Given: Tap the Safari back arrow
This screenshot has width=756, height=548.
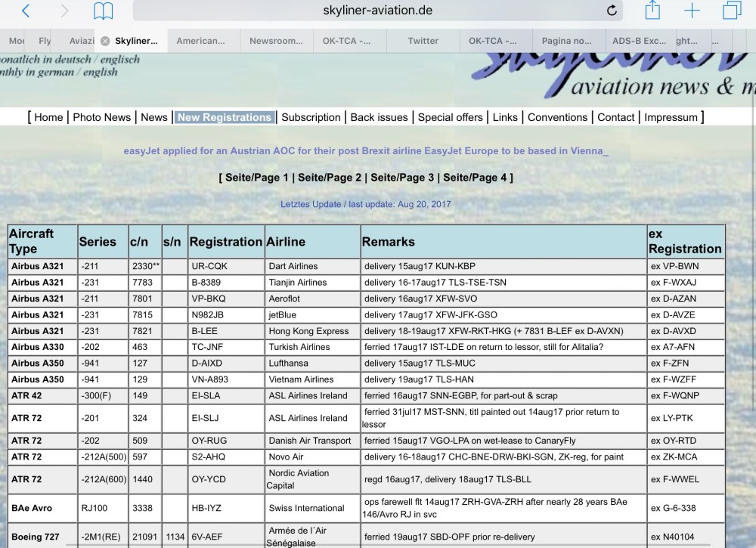Looking at the screenshot, I should click(x=26, y=11).
